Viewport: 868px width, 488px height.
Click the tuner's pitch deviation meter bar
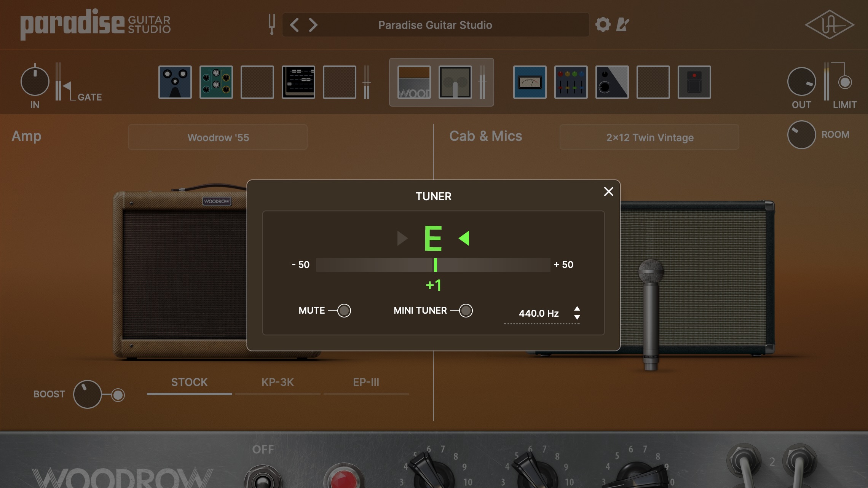pos(434,265)
